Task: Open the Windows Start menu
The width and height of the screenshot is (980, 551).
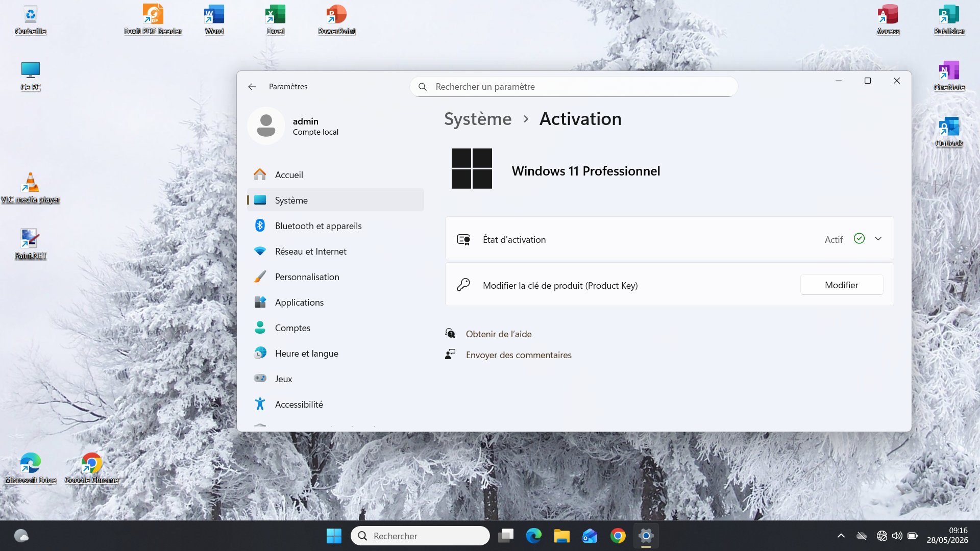Action: [334, 536]
